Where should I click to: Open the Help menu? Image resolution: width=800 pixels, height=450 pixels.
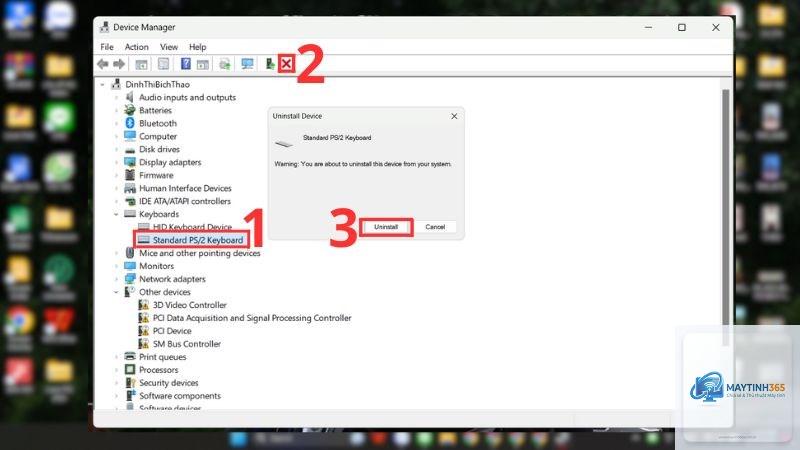point(197,46)
